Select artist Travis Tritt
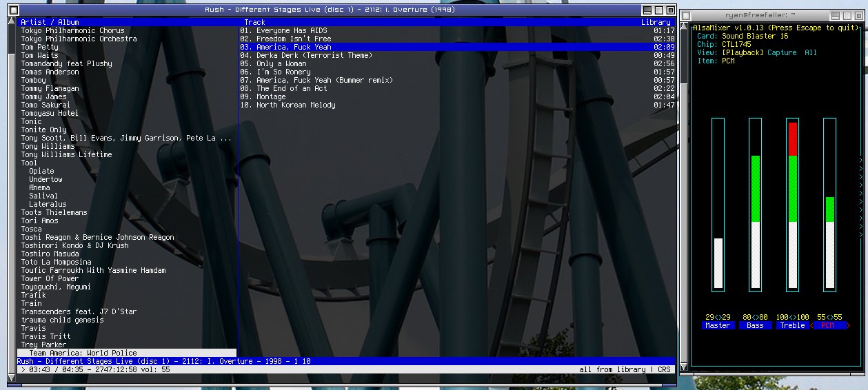868x390 pixels. click(x=46, y=336)
